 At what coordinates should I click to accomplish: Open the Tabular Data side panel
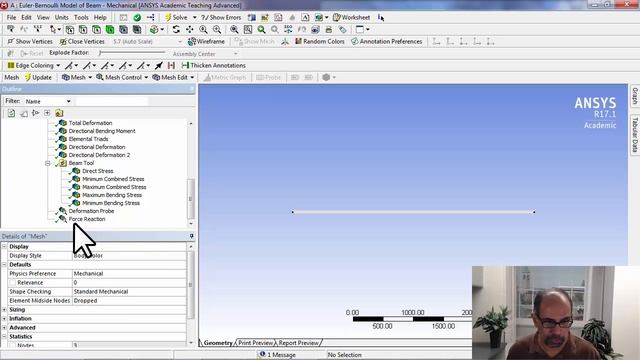[635, 134]
